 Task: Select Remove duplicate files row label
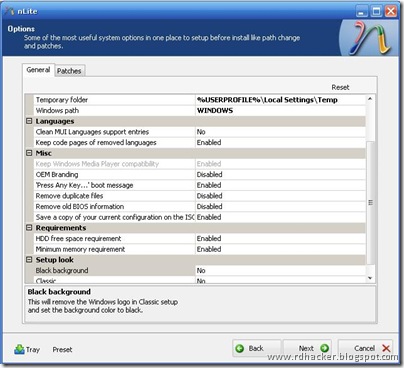point(69,196)
